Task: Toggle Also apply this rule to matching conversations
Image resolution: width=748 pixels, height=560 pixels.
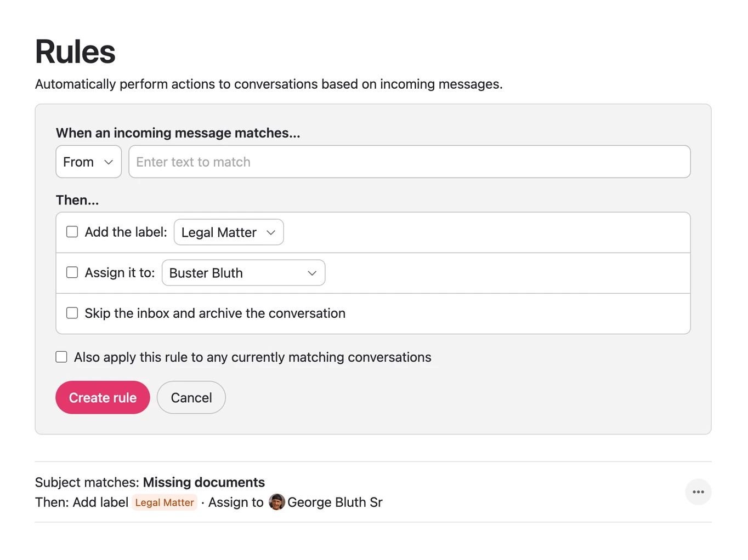Action: point(61,357)
